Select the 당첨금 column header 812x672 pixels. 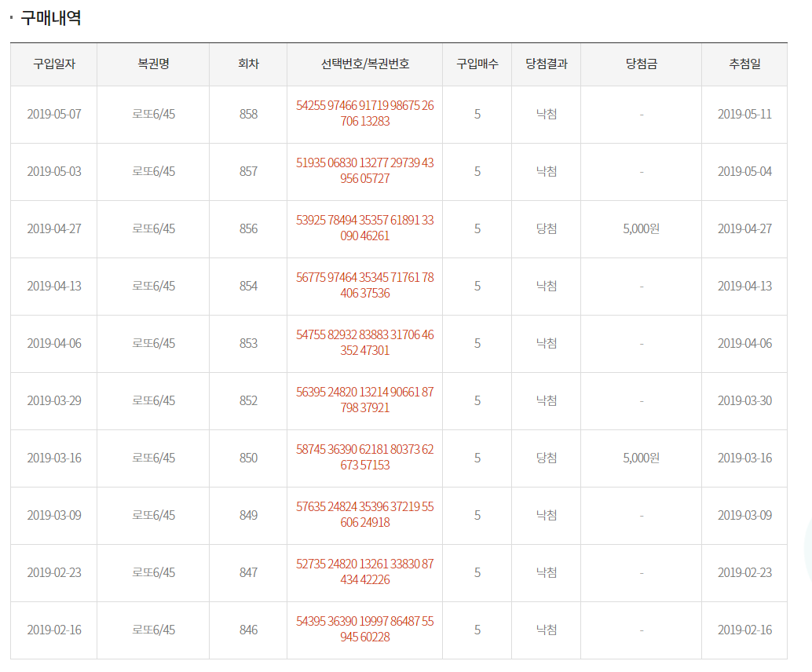[642, 64]
